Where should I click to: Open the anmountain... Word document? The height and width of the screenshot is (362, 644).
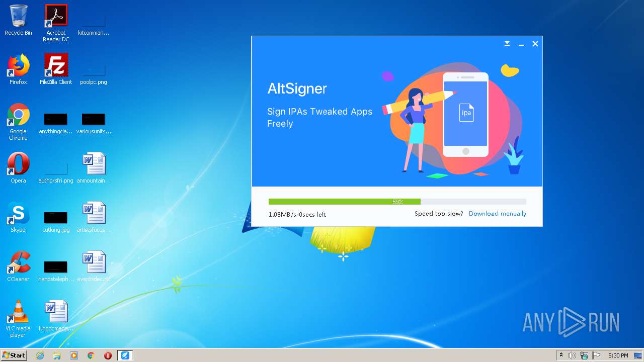94,168
